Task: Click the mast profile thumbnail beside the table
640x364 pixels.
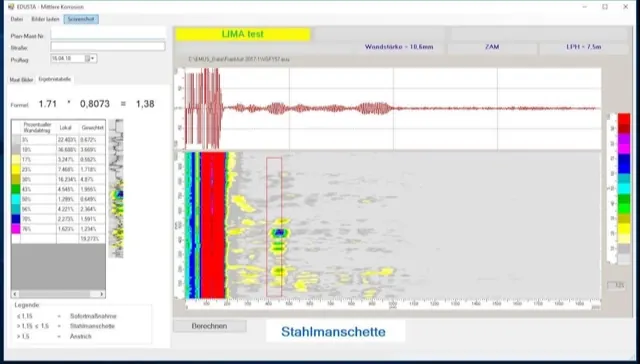Action: coord(116,189)
